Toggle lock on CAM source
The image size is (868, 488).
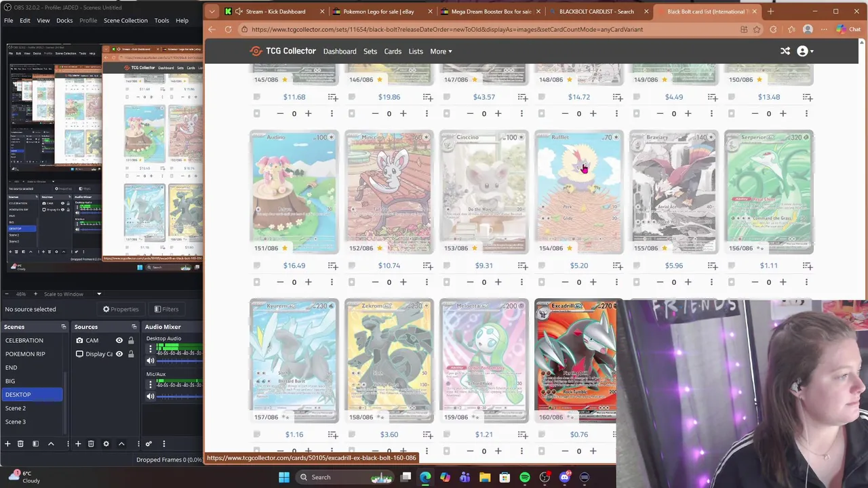coord(131,340)
